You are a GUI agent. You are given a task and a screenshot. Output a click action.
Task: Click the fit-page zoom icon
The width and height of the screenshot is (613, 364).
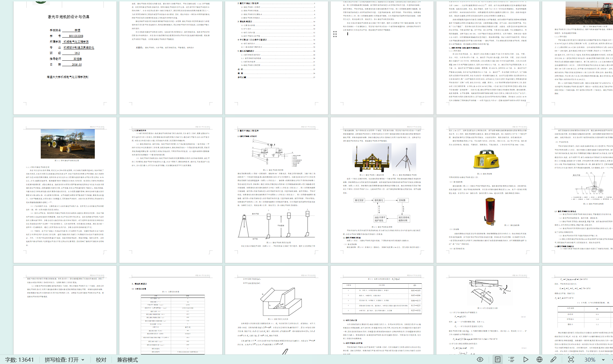571,359
